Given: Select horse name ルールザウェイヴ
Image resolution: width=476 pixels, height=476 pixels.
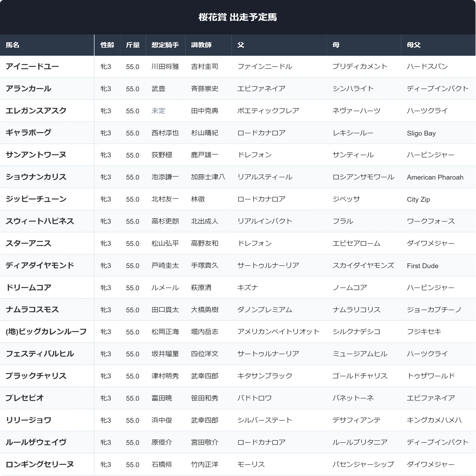Looking at the screenshot, I should [x=36, y=442].
